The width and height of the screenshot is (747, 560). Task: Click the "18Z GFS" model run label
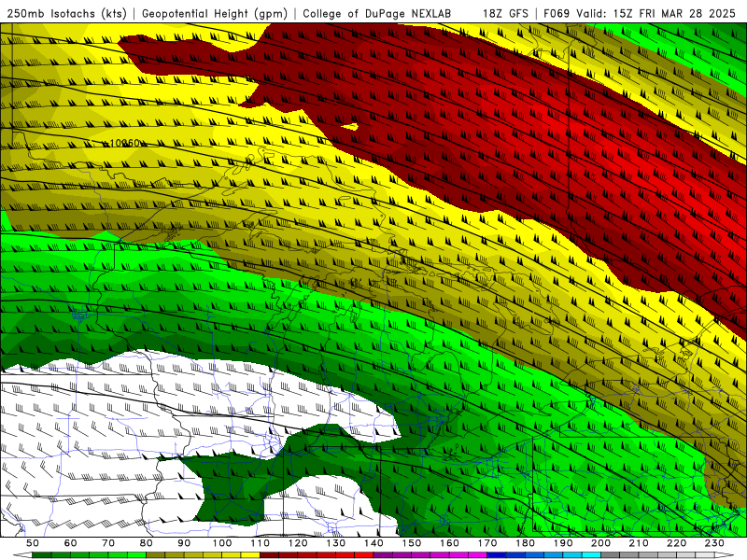click(x=505, y=13)
